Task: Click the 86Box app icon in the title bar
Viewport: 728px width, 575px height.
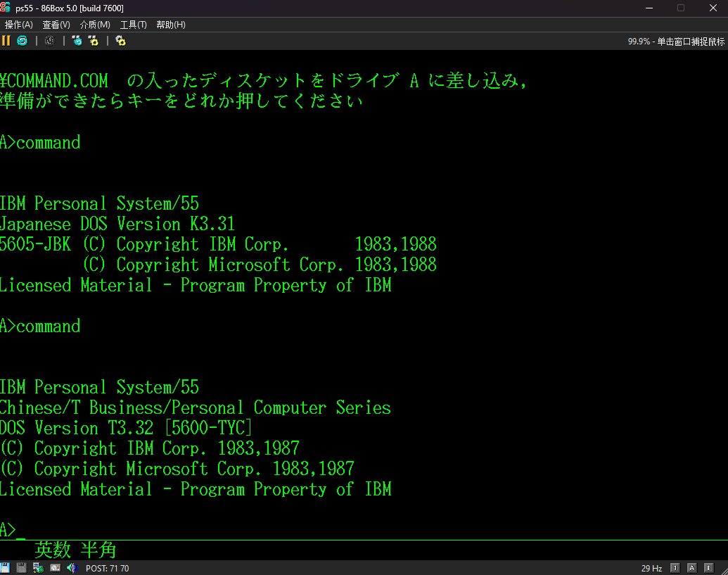Action: (6, 8)
